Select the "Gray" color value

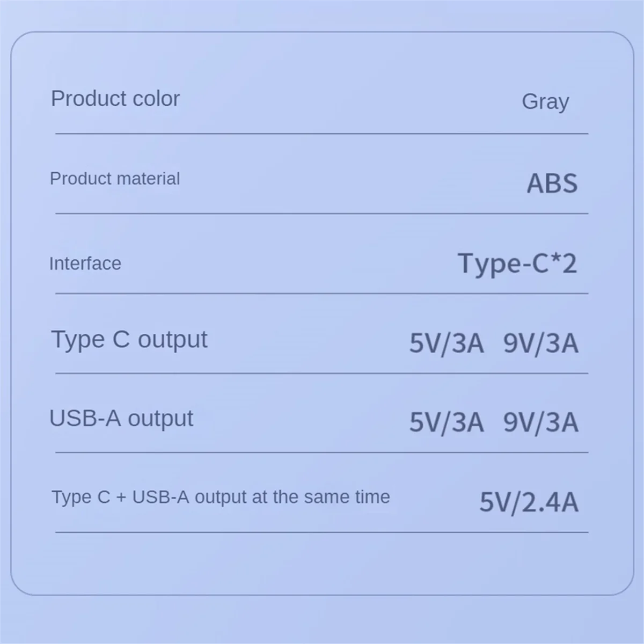[x=545, y=101]
